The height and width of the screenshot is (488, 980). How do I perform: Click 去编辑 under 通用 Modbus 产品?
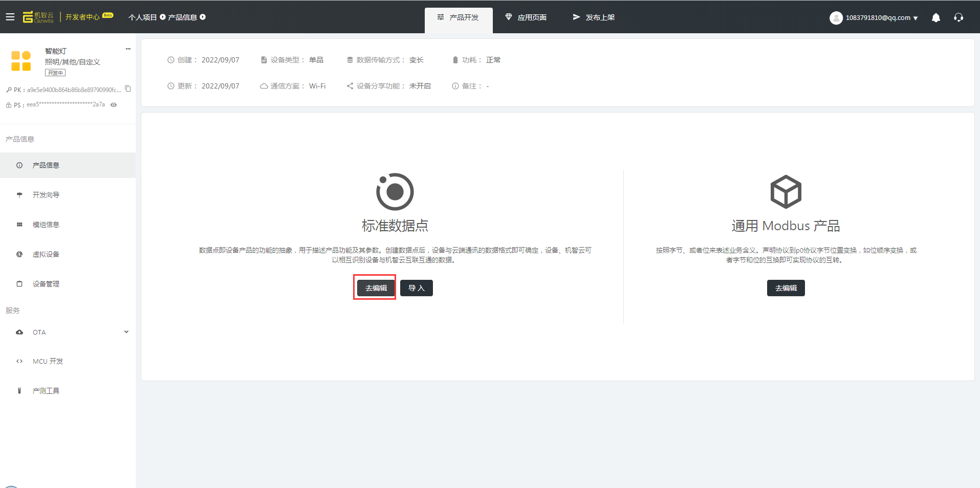point(786,288)
